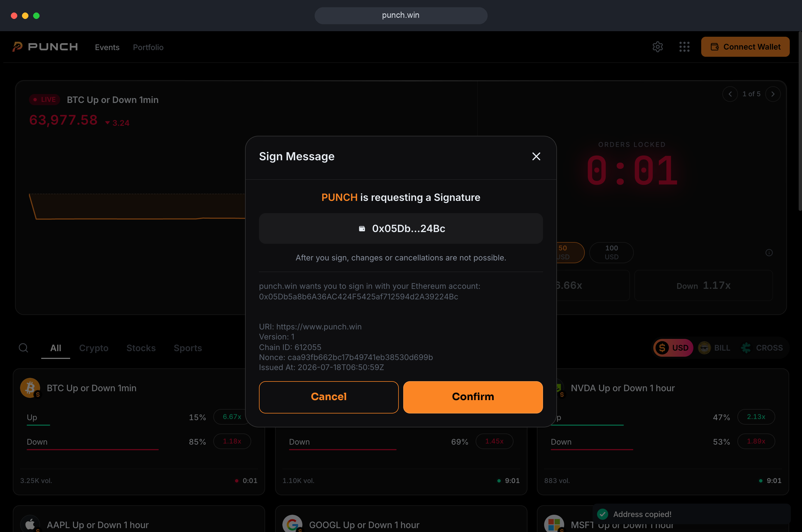This screenshot has height=532, width=802.
Task: Go to previous featured event arrow
Action: (x=730, y=94)
